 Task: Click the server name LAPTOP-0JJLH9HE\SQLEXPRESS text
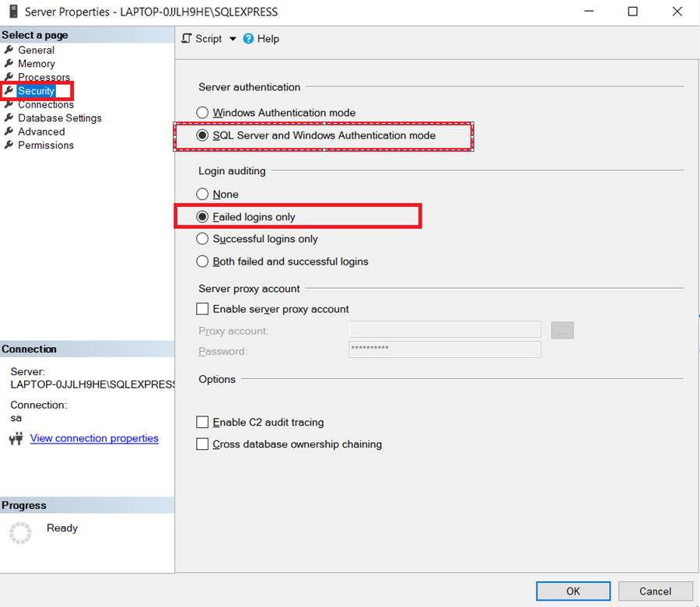pyautogui.click(x=93, y=384)
